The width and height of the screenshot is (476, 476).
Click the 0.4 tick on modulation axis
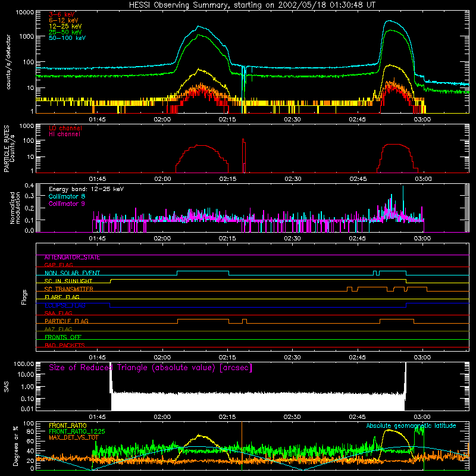pyautogui.click(x=29, y=186)
